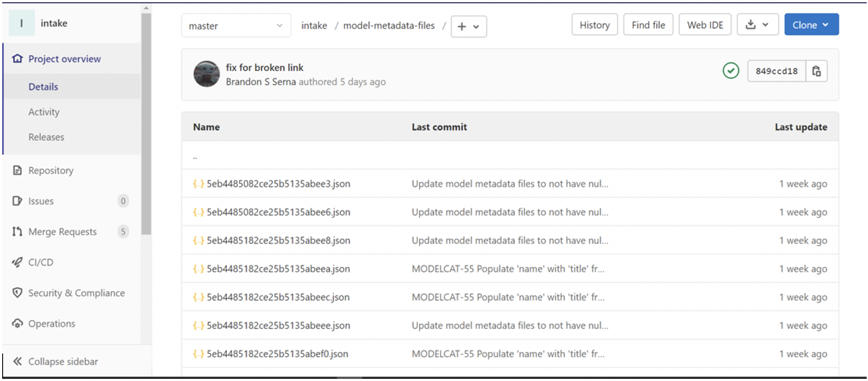Viewport: 868px width, 381px height.
Task: Open the Issues sidebar section
Action: (x=41, y=201)
